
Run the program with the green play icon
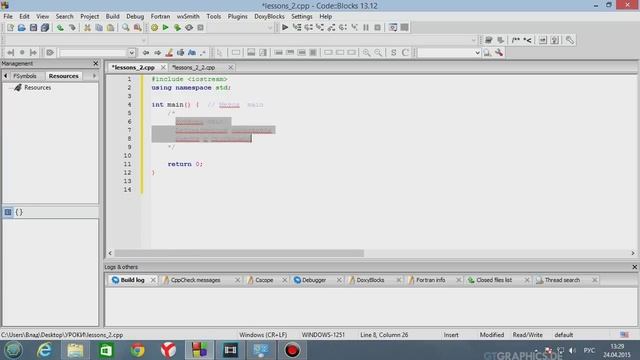click(166, 28)
